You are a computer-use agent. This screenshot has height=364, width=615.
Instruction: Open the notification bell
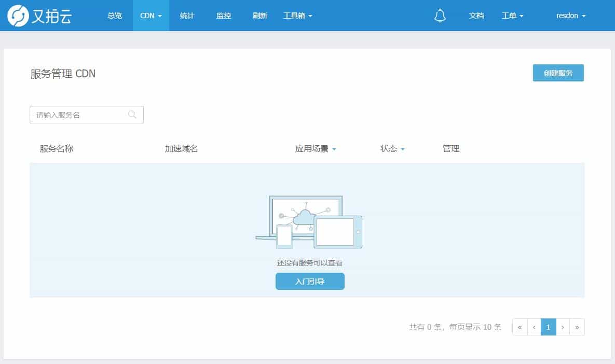point(441,16)
